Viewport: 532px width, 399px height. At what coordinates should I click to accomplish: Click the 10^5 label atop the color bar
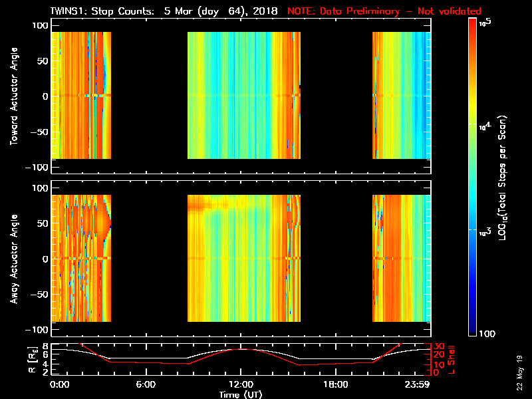(x=485, y=23)
